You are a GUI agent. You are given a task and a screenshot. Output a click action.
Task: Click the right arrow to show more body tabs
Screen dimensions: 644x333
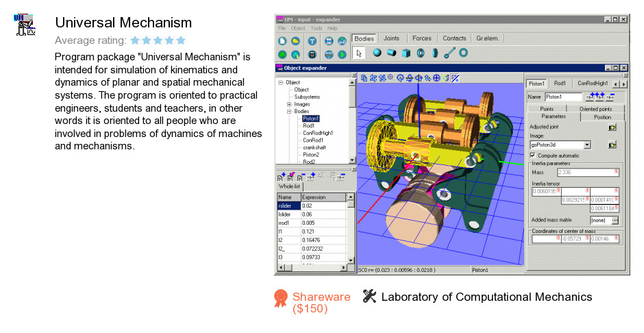pyautogui.click(x=624, y=84)
